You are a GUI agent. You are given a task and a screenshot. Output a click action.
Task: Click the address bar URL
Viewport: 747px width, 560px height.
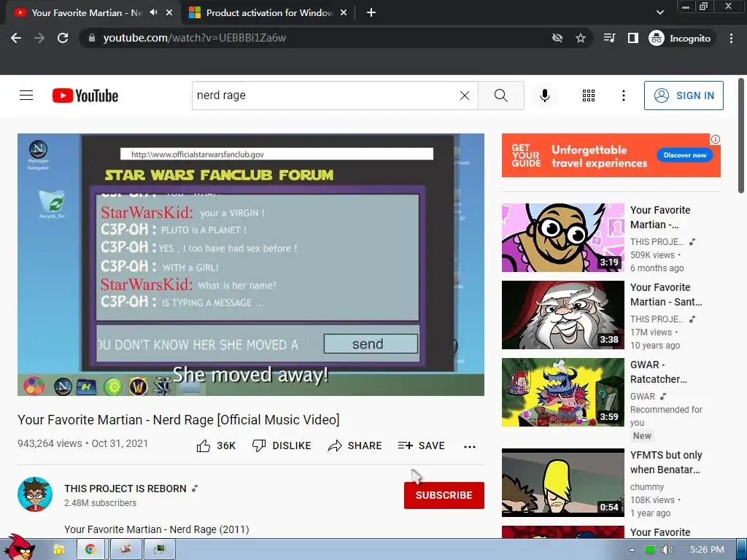point(194,38)
